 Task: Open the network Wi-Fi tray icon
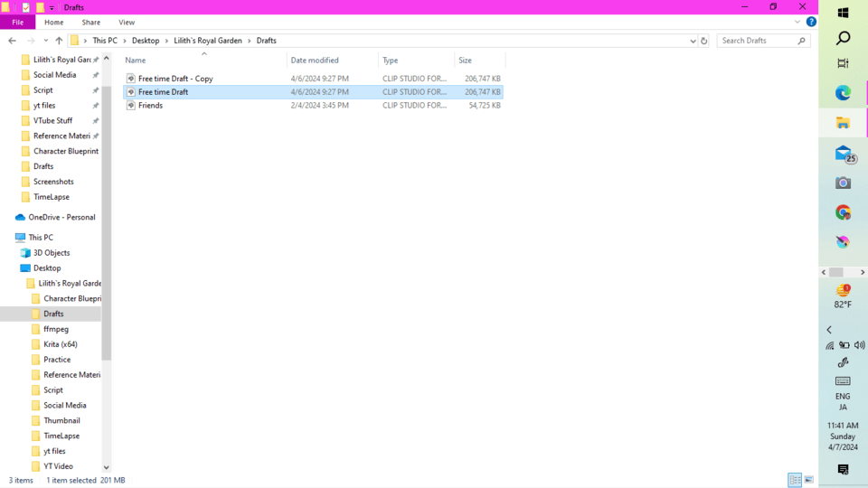coord(829,345)
